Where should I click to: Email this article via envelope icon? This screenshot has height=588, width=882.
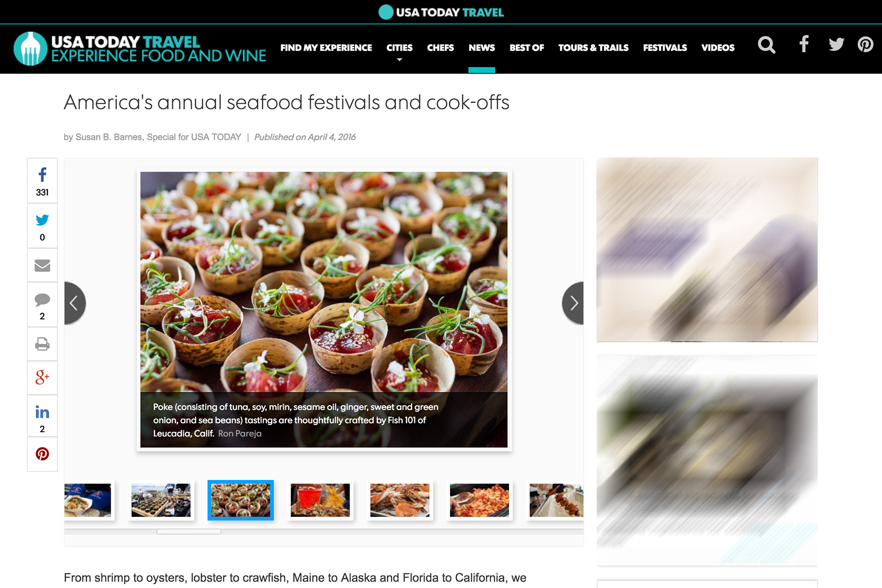click(42, 266)
